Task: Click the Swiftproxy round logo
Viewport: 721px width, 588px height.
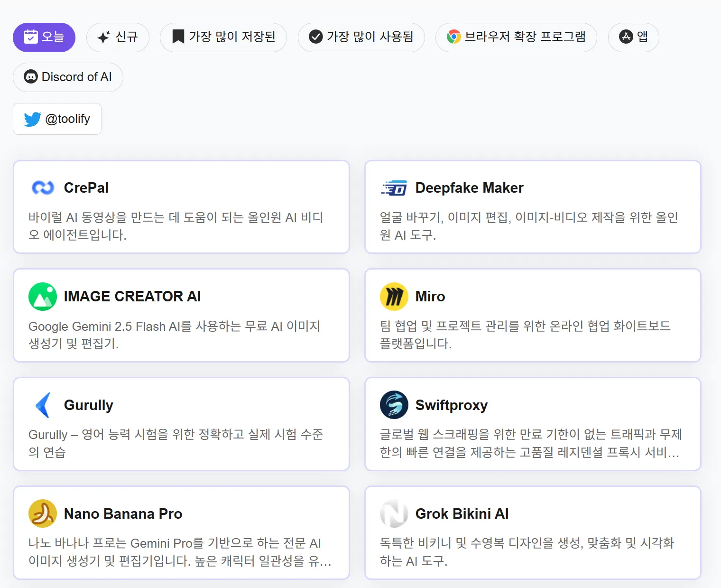Action: click(x=394, y=405)
